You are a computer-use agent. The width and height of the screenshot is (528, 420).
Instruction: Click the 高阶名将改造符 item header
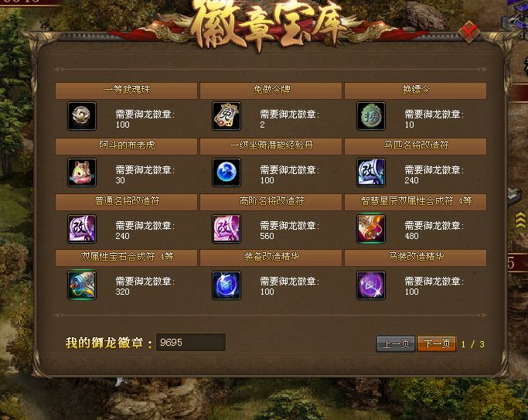tap(271, 202)
